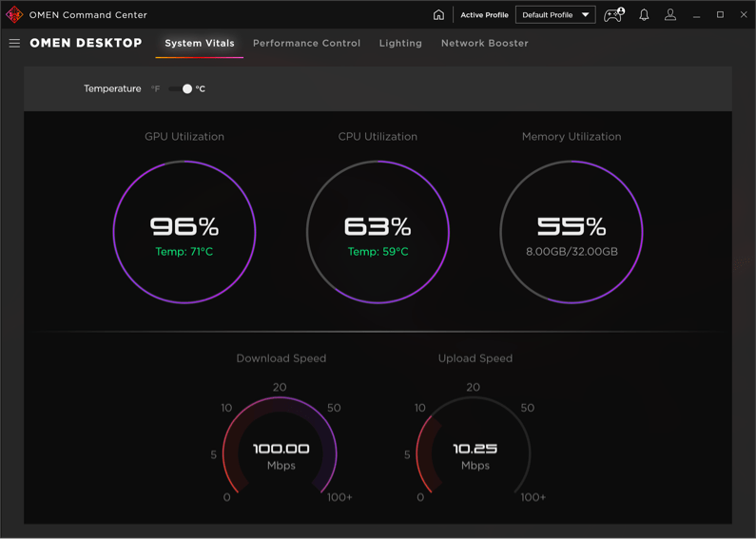The width and height of the screenshot is (756, 539).
Task: Click the CPU Utilization 63% gauge
Action: point(378,232)
